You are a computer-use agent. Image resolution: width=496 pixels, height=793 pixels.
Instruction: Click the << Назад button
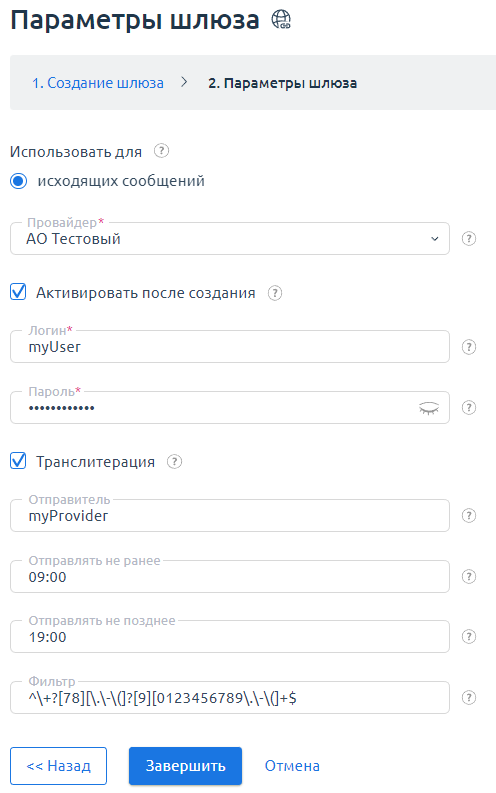click(58, 766)
